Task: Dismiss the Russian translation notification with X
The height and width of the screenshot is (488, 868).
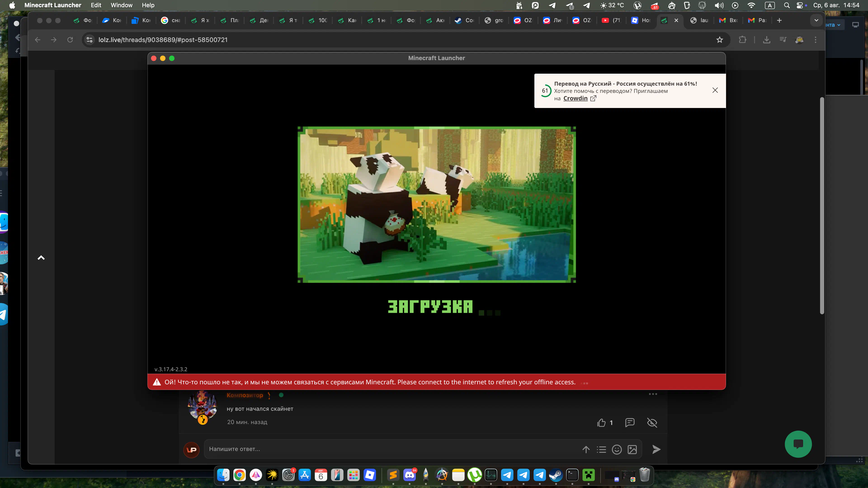Action: click(x=715, y=90)
